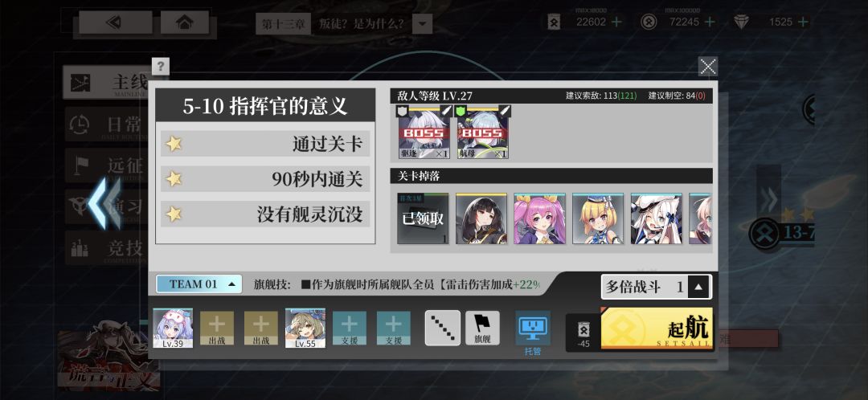Add coins with plus near 72245
The height and width of the screenshot is (400, 868).
click(709, 22)
